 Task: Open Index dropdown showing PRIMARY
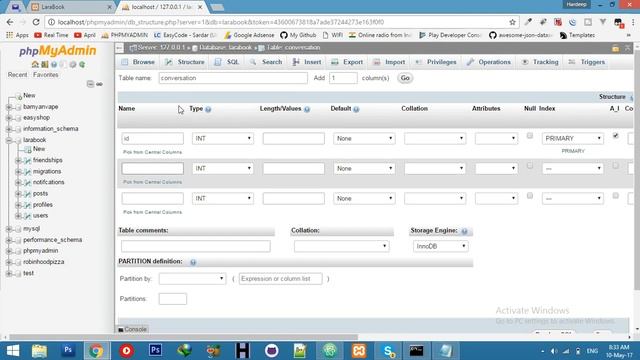pos(573,138)
